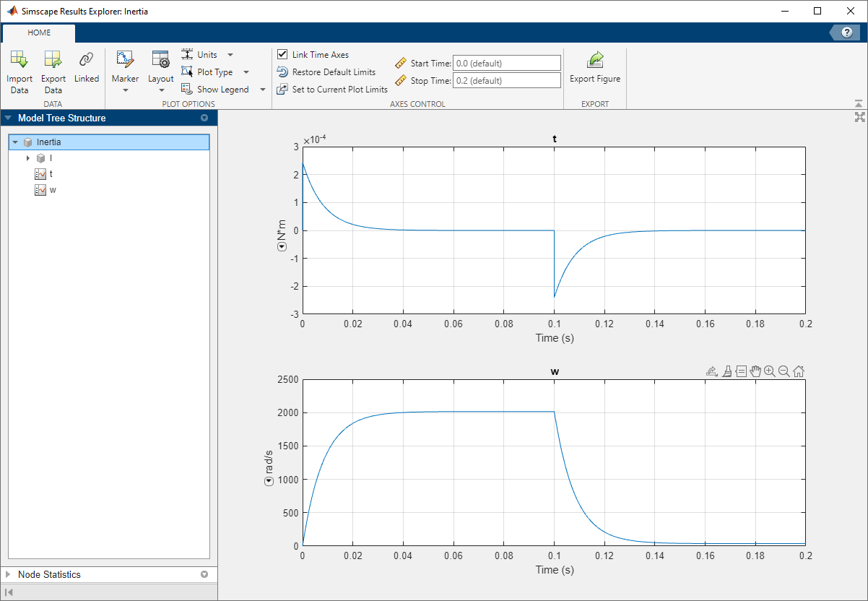Screen dimensions: 868x601
Task: Select the pan hand tool on plot w
Action: tap(755, 371)
